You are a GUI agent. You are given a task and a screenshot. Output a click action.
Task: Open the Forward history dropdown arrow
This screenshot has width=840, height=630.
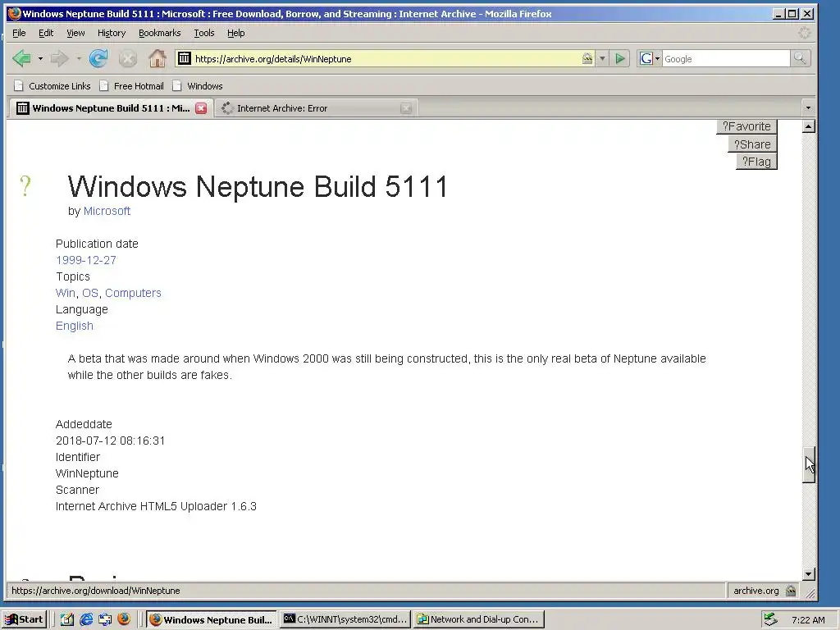79,58
